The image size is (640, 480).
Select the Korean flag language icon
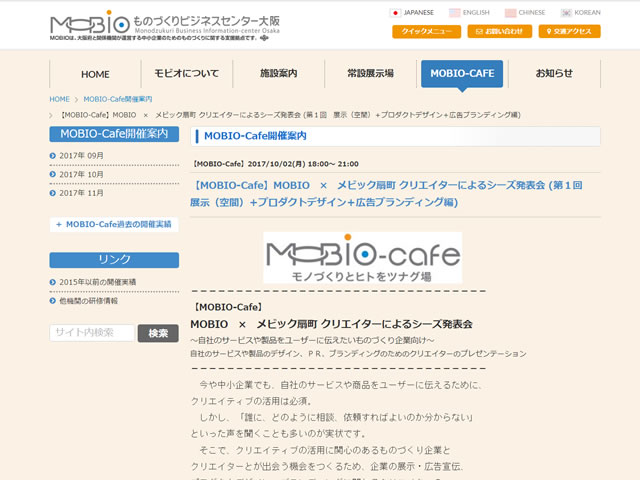[x=566, y=13]
